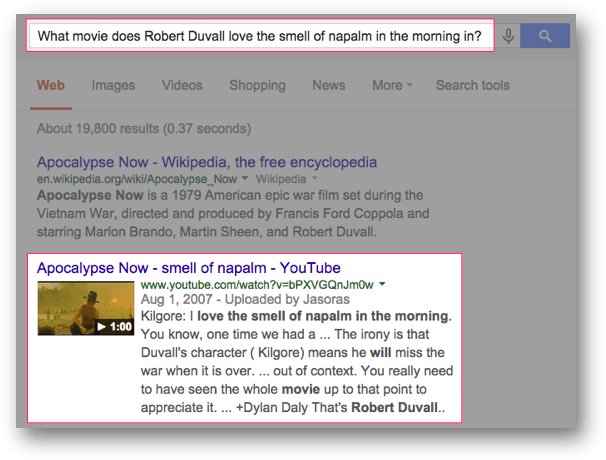Click the blue magnifier search button
The width and height of the screenshot is (606, 460).
(545, 36)
